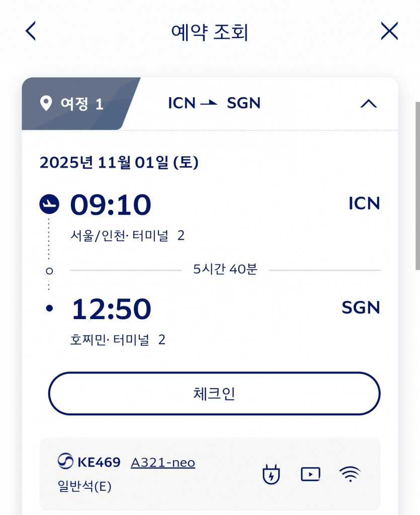The height and width of the screenshot is (515, 420).
Task: Tap the ICN → SGN route header
Action: coord(214,103)
